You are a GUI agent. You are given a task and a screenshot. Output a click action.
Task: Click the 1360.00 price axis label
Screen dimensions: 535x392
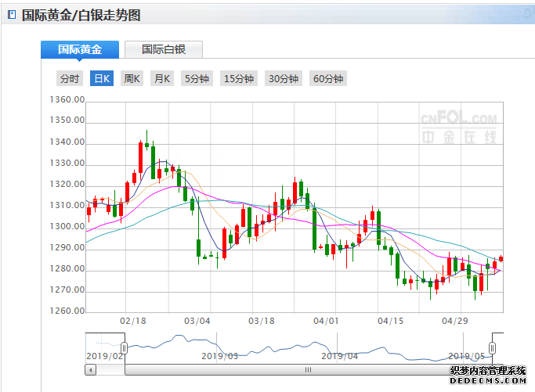67,99
